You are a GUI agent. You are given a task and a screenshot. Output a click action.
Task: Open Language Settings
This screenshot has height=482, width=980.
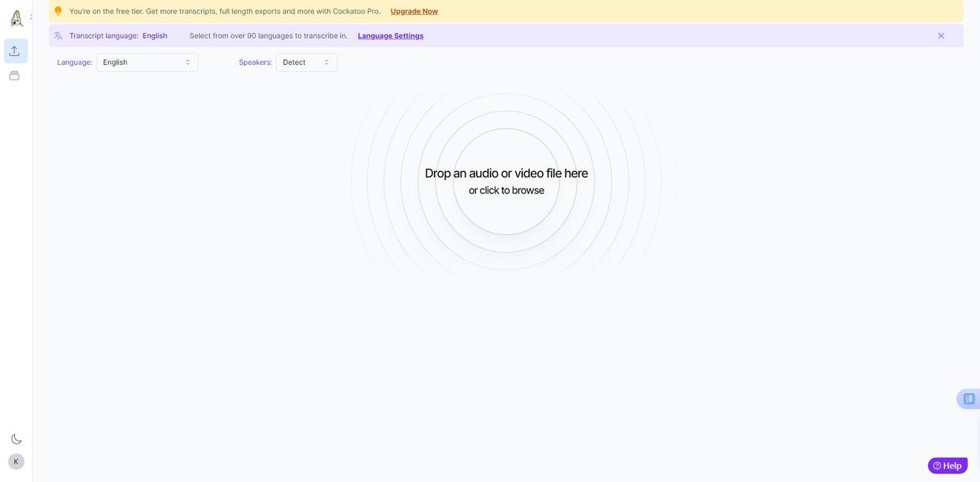(x=391, y=35)
